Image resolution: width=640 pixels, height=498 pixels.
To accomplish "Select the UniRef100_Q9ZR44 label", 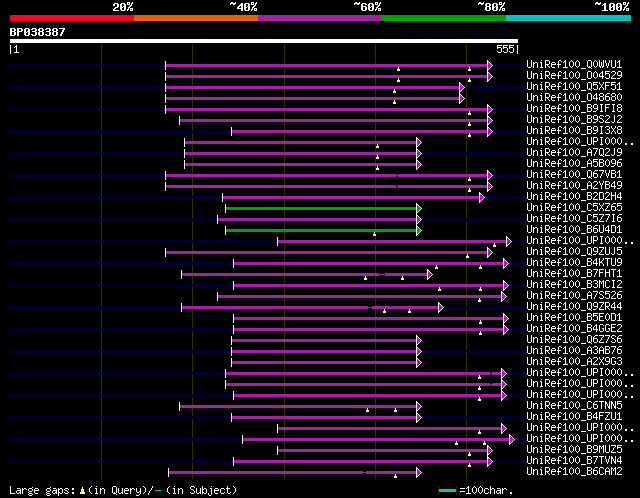I will click(x=574, y=307).
